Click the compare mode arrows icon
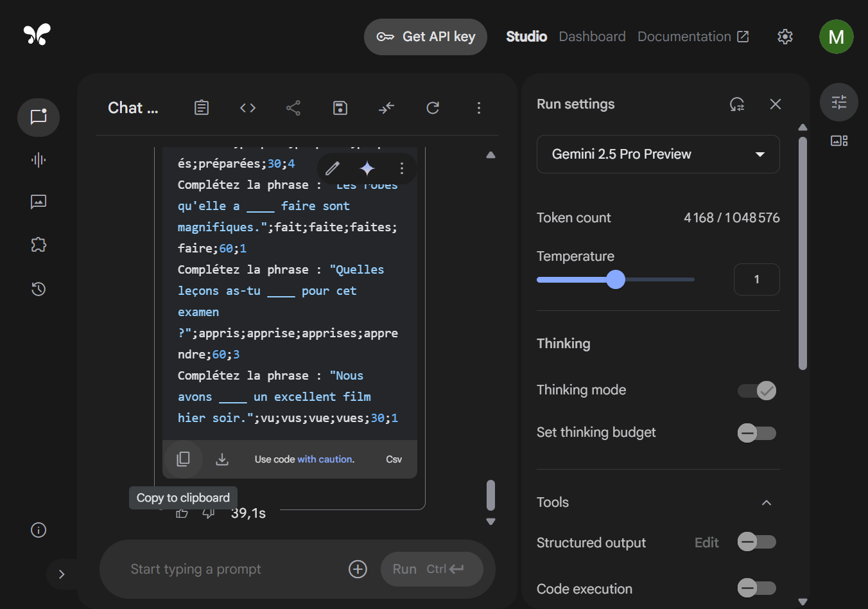 [386, 108]
